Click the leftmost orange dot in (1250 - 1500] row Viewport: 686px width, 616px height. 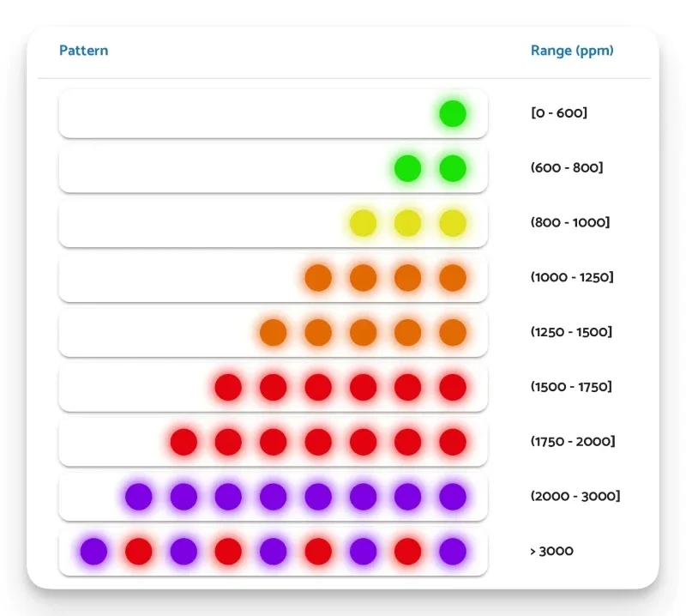click(273, 332)
